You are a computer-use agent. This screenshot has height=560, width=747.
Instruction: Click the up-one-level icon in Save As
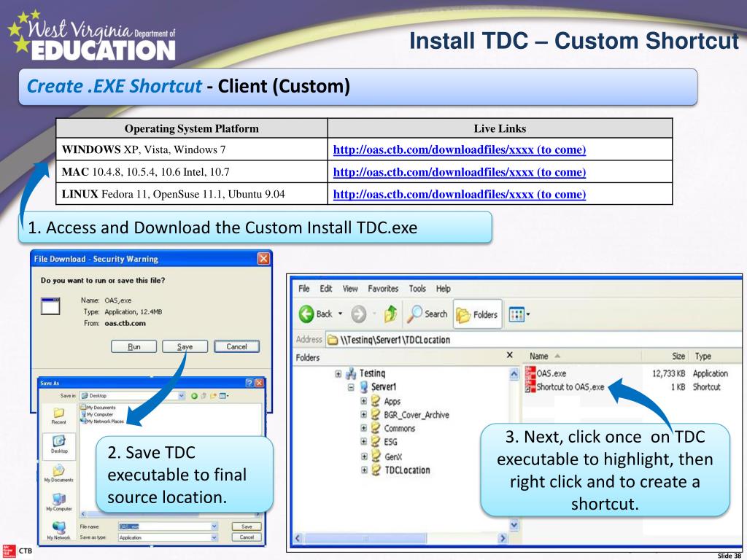click(x=204, y=396)
